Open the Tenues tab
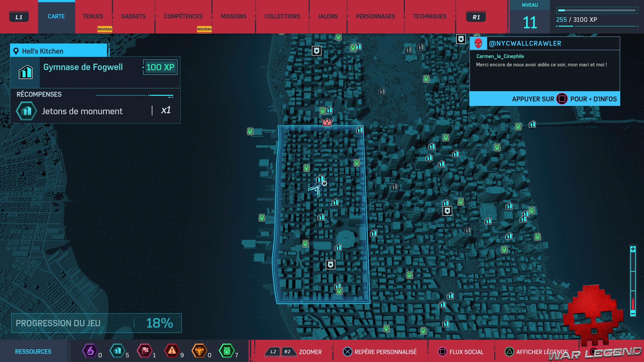644x362 pixels. [x=93, y=16]
